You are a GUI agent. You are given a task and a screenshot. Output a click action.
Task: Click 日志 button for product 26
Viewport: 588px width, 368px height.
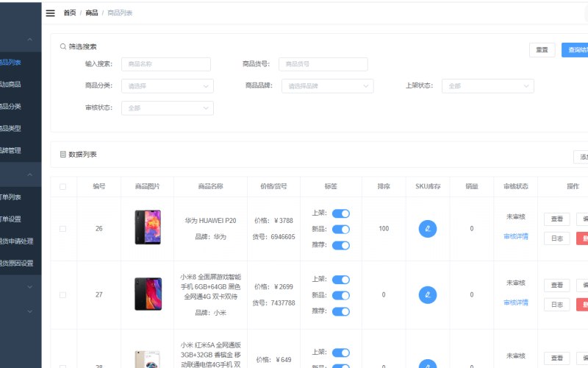[557, 238]
